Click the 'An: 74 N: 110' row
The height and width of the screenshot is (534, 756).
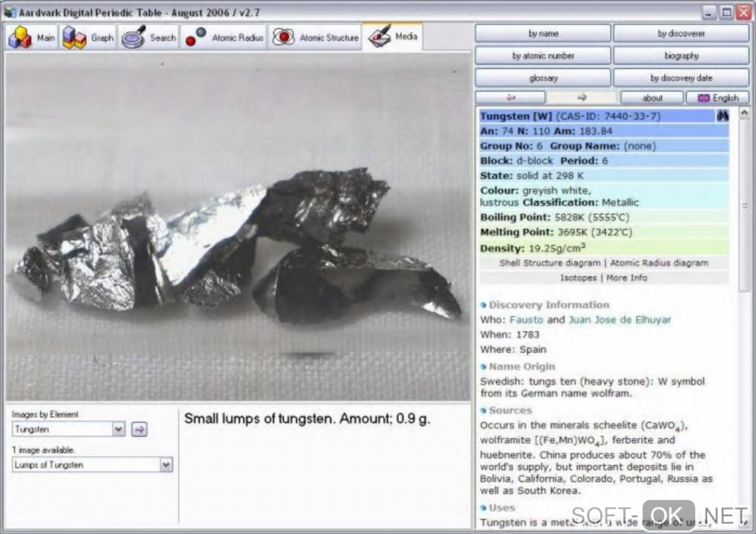604,130
